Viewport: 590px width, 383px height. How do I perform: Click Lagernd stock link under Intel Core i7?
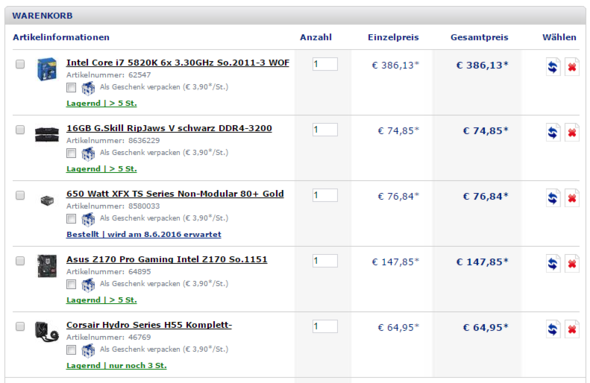click(101, 103)
